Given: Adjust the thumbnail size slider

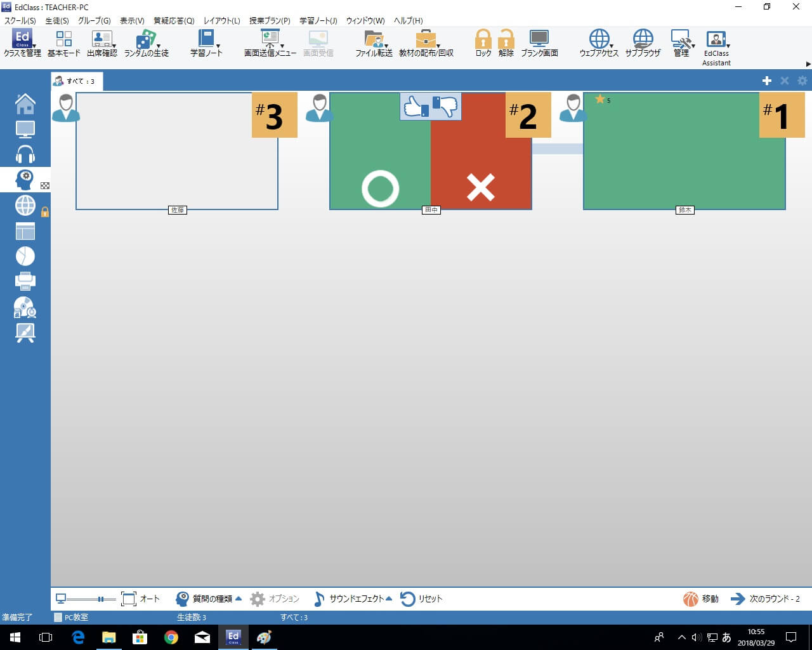Looking at the screenshot, I should coord(100,599).
